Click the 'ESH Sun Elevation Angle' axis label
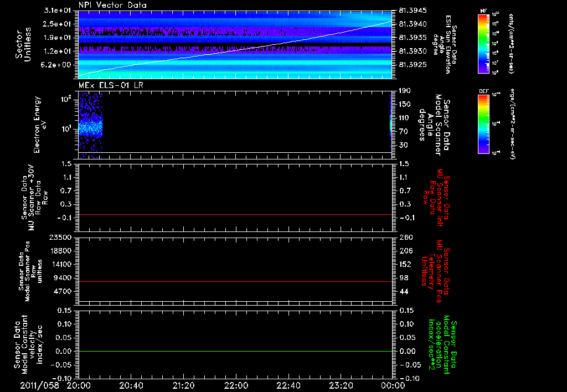 point(445,44)
